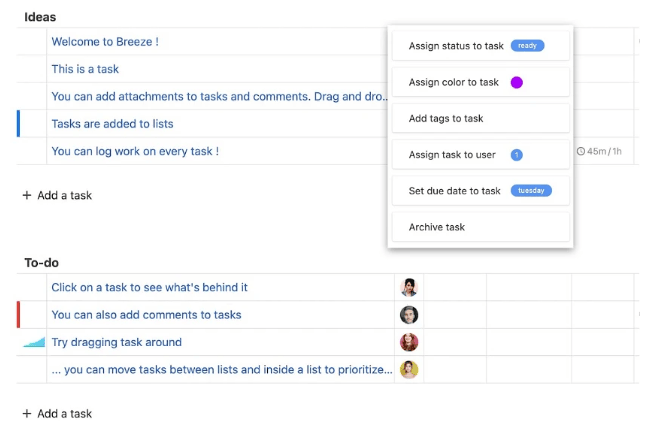Click the "ready" status badge
This screenshot has height=425, width=646.
click(x=527, y=46)
